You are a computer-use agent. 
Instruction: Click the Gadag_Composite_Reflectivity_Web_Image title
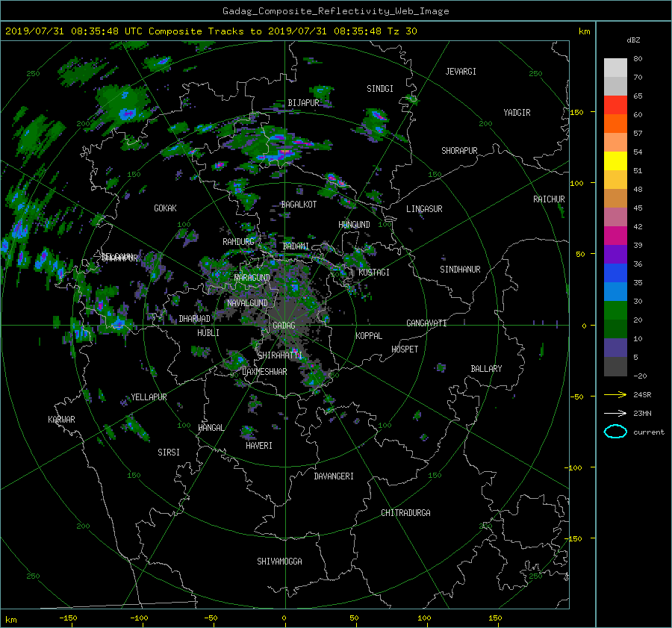[x=335, y=11]
